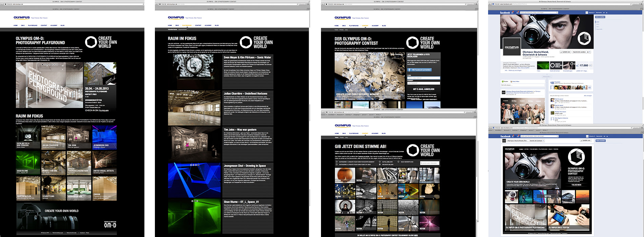Expand the arrow beside the 17.860 likes box

pyautogui.click(x=591, y=65)
